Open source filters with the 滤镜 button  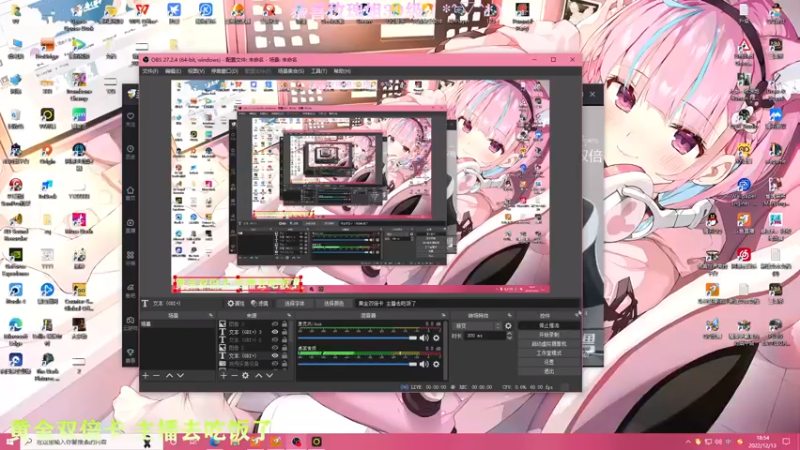click(260, 304)
